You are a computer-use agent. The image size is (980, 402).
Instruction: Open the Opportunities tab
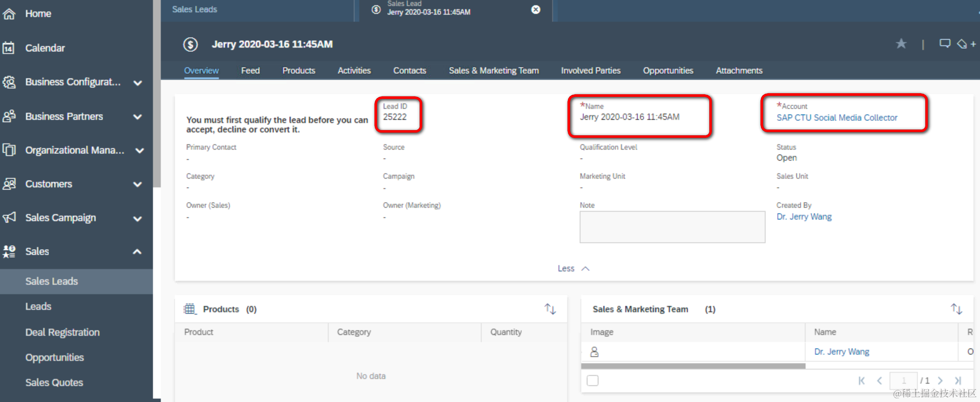pyautogui.click(x=668, y=71)
